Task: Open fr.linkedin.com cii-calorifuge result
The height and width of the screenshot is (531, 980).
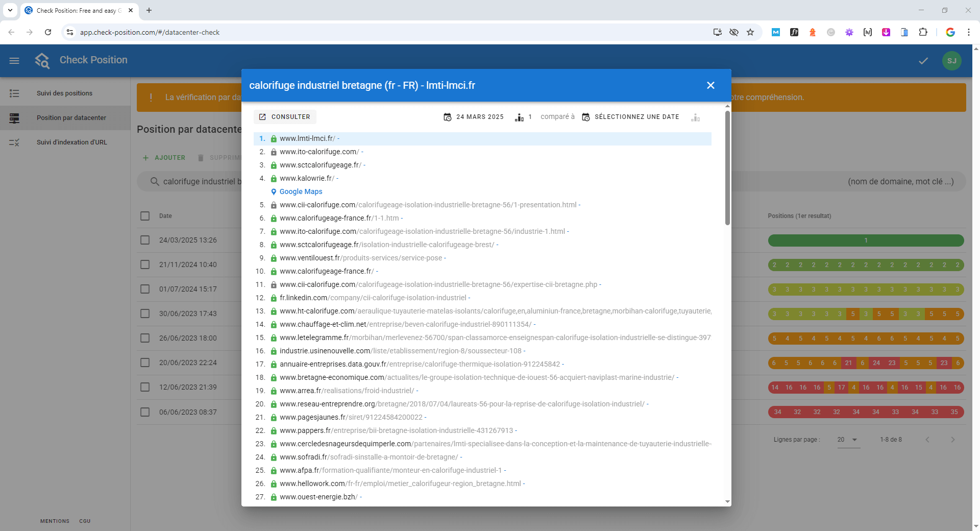Action: coord(373,298)
